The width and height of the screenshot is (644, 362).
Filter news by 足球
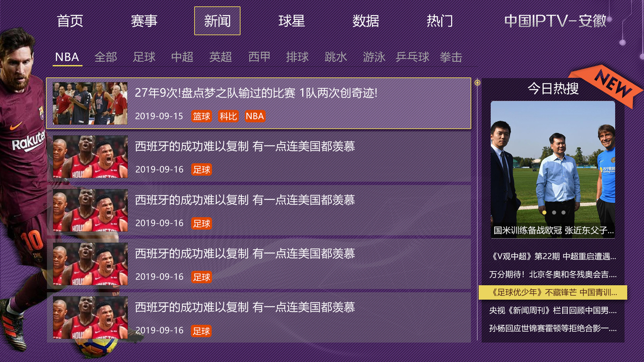pos(144,57)
